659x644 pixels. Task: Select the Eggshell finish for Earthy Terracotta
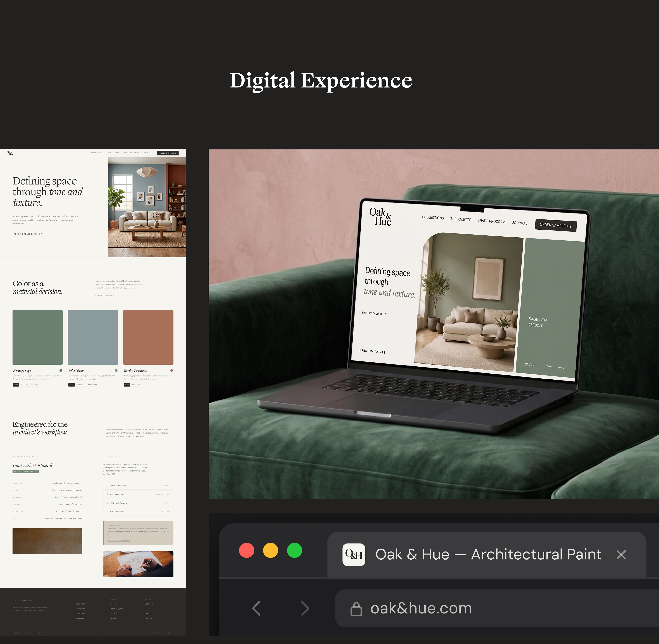136,385
